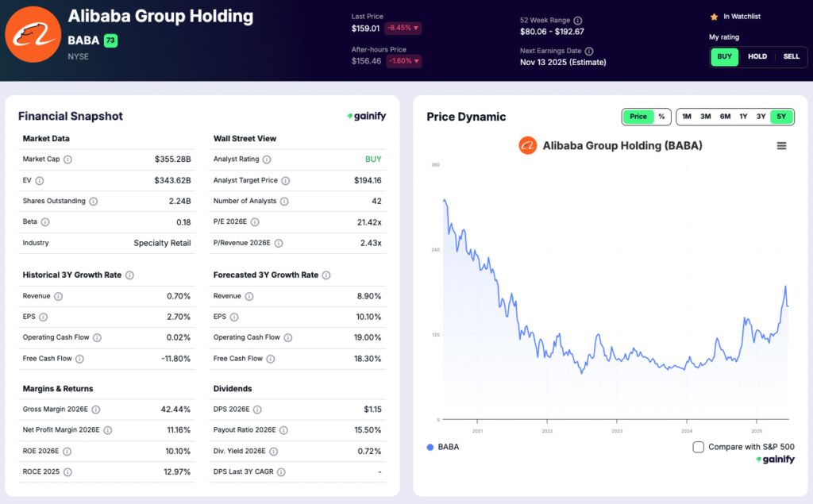Enable Compare with S&P 500 checkbox
The height and width of the screenshot is (504, 813).
(x=699, y=447)
